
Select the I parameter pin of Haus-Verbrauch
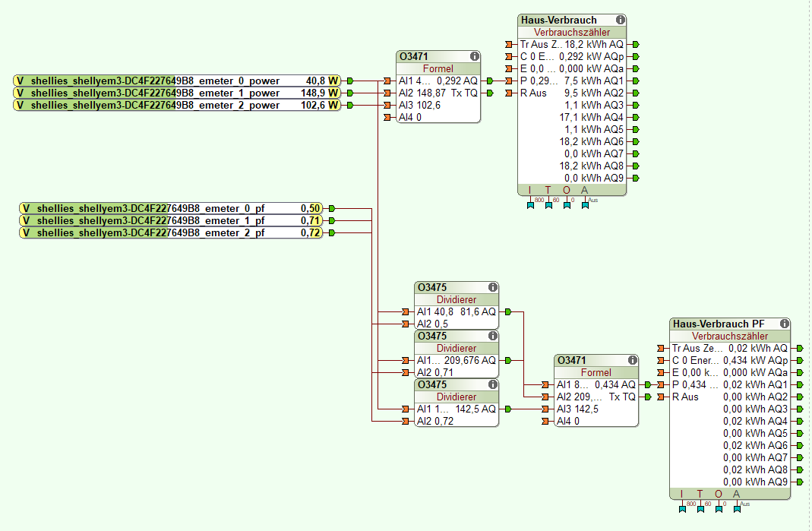point(530,205)
